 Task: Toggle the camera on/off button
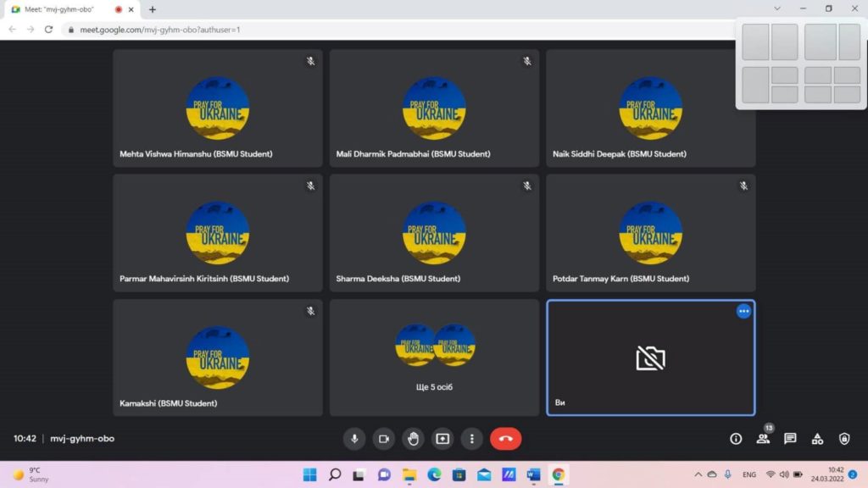pyautogui.click(x=384, y=439)
